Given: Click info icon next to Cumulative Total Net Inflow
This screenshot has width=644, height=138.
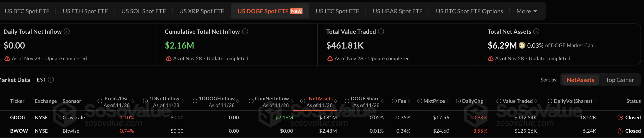Looking at the screenshot, I should click(245, 31).
